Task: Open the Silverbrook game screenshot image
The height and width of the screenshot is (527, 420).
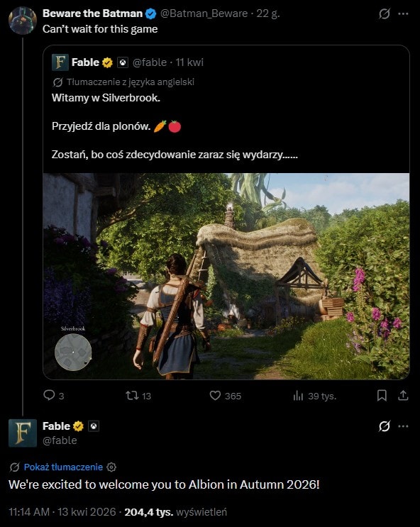Action: 226,277
